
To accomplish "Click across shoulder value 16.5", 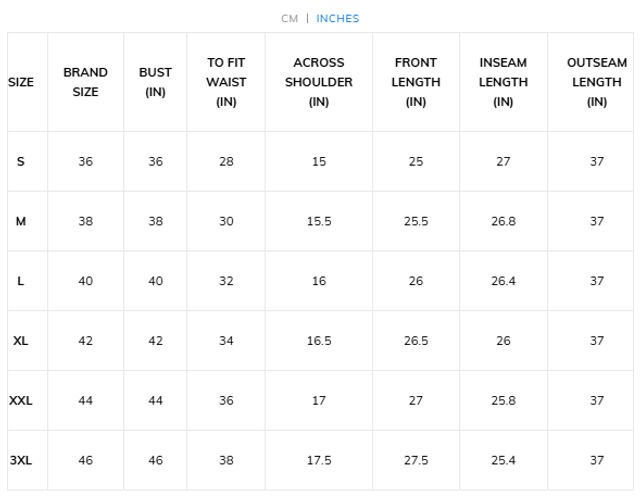I will pyautogui.click(x=318, y=341).
